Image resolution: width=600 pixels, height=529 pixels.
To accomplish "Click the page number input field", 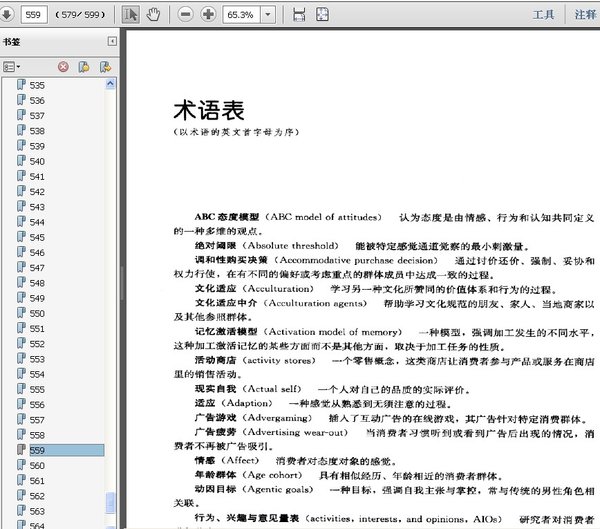I will [36, 14].
